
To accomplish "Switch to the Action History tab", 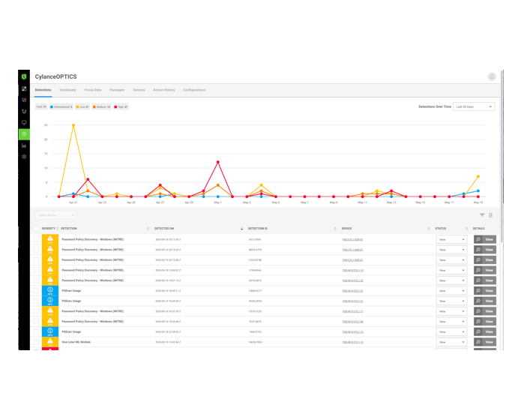I will 164,90.
